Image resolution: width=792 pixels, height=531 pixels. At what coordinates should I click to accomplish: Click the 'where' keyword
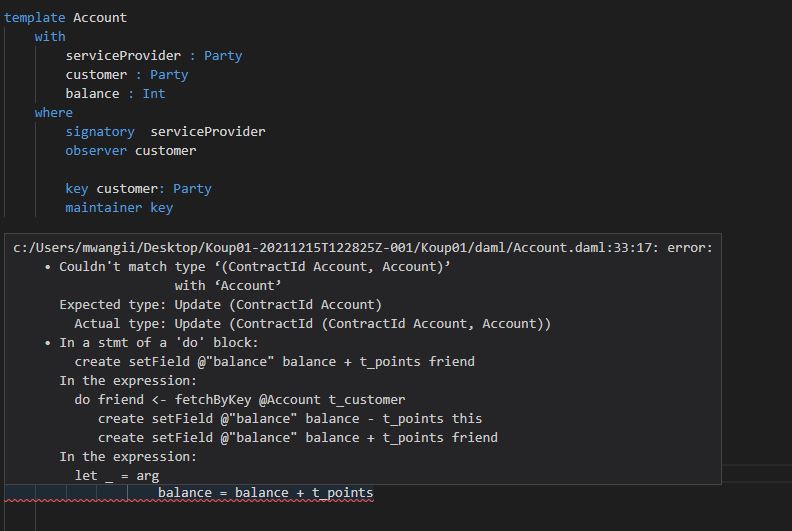pos(53,113)
